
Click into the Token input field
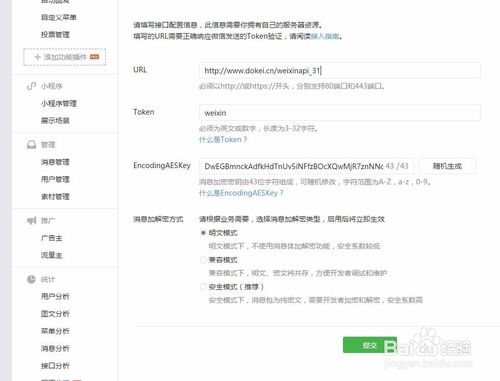(x=340, y=113)
